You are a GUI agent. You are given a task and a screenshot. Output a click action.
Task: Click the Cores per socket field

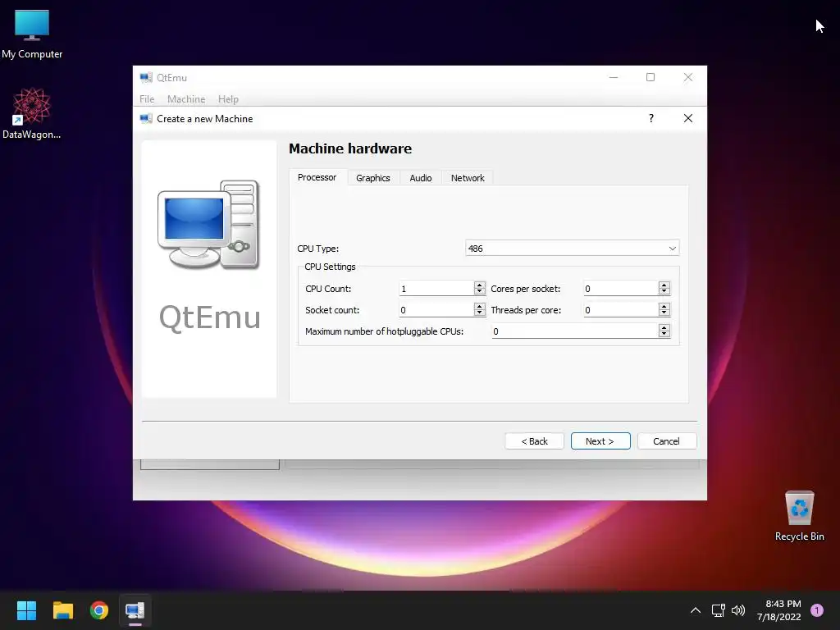click(621, 288)
